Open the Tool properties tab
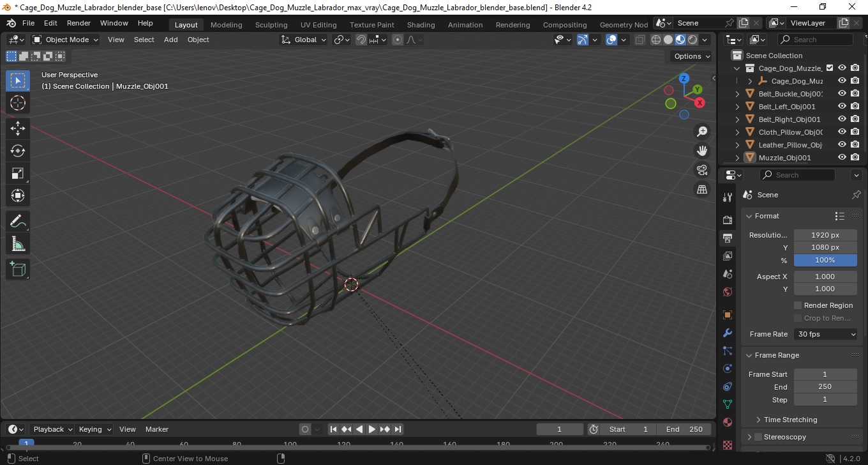This screenshot has height=465, width=868. 728,197
